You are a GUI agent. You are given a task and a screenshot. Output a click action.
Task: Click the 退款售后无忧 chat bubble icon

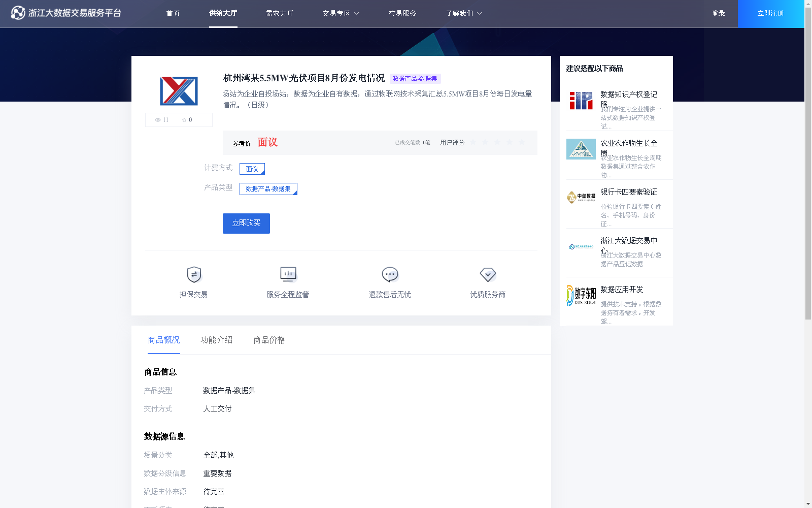point(390,274)
